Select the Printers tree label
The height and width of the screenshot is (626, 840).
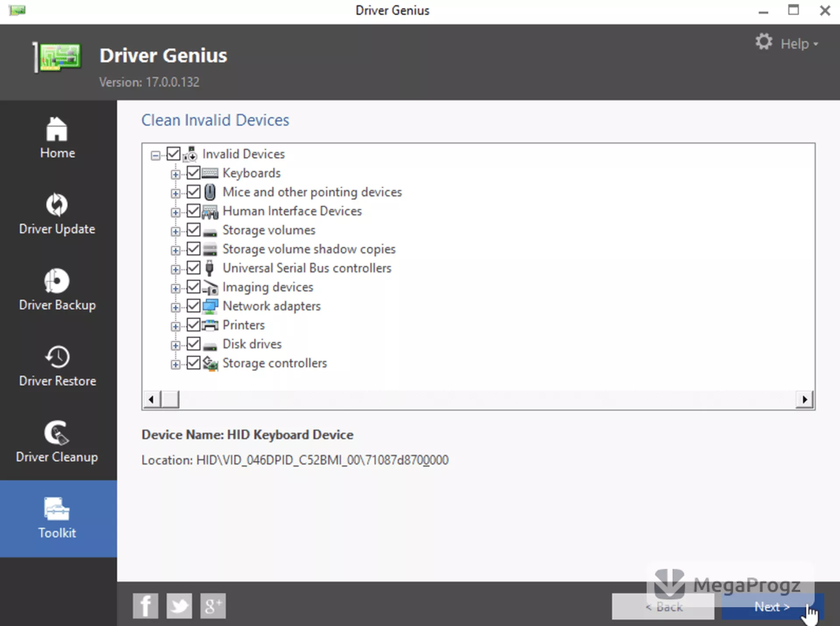[244, 325]
